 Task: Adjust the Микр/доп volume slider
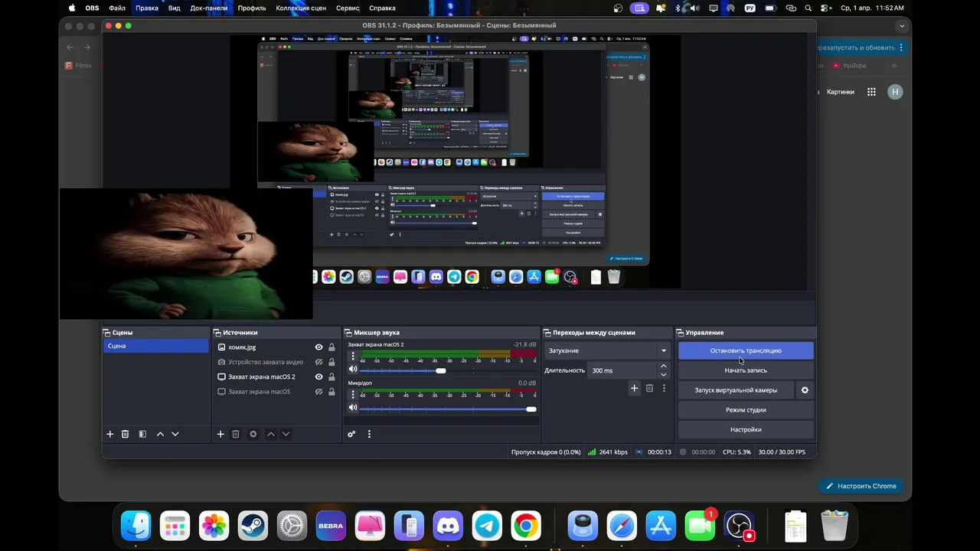click(448, 409)
